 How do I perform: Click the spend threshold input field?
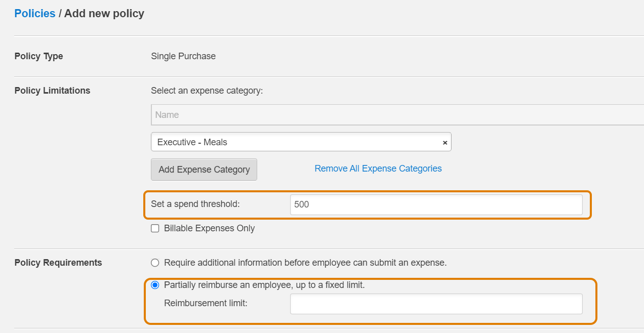(x=436, y=204)
